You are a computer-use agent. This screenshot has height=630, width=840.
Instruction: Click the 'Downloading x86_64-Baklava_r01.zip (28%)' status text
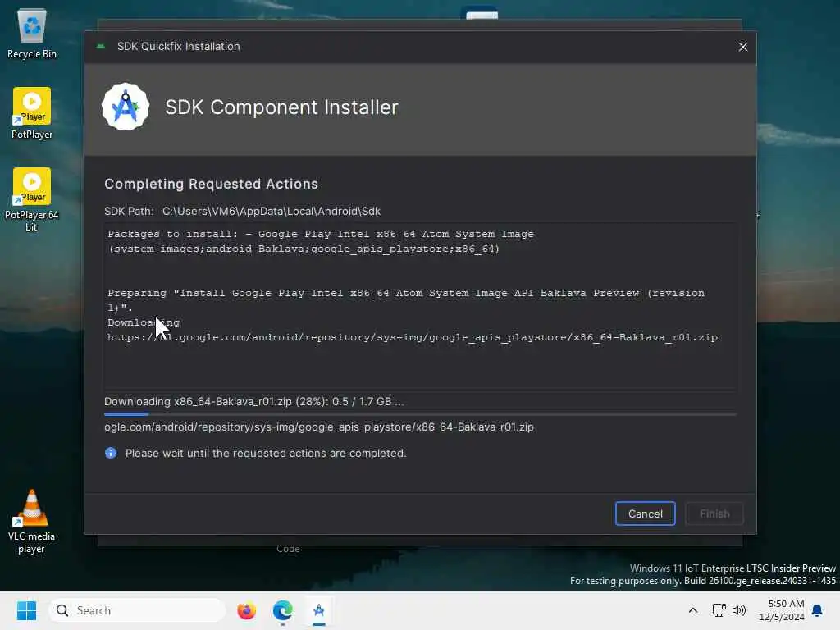[254, 401]
